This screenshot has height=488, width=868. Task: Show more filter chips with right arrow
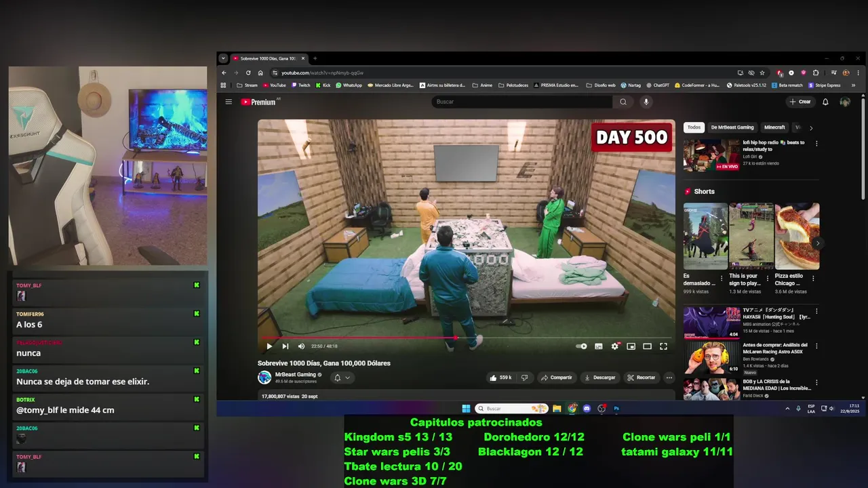coord(811,127)
